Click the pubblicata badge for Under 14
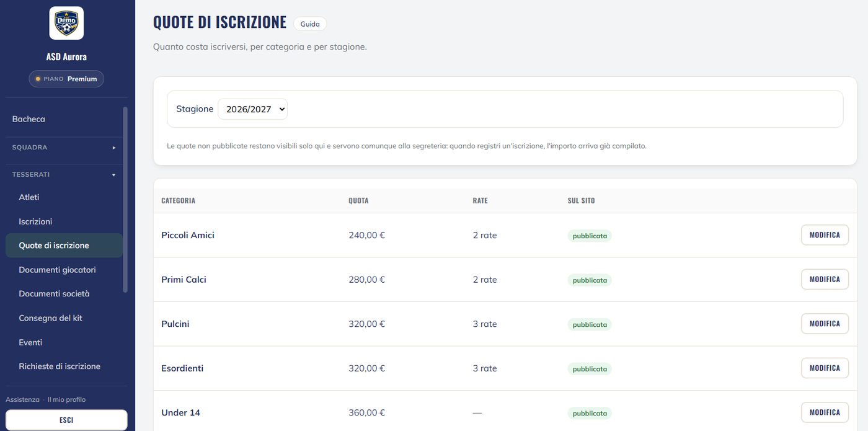Viewport: 868px width, 431px height. [590, 413]
